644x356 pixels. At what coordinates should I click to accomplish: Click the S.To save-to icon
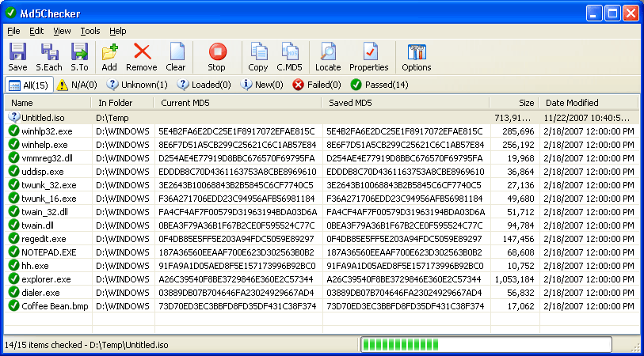pos(79,58)
